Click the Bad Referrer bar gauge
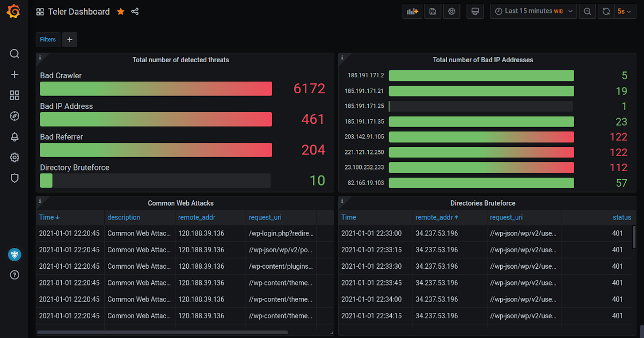This screenshot has height=338, width=644. tap(156, 150)
